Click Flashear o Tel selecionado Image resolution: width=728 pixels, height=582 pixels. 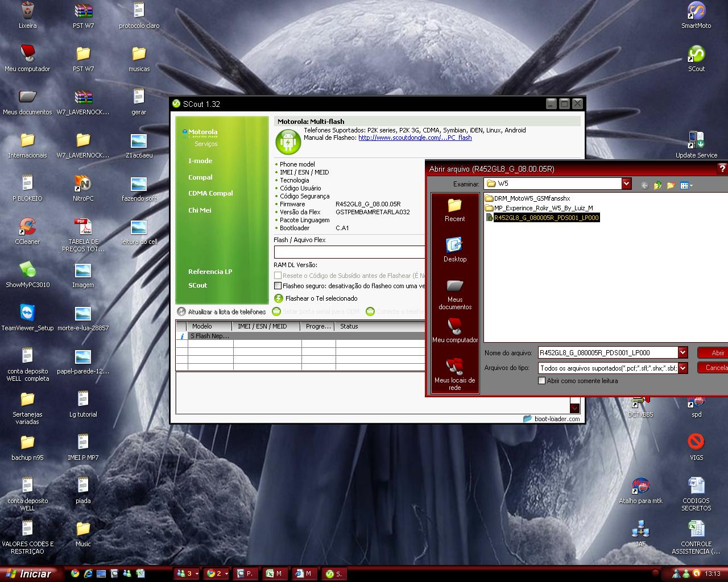[x=316, y=298]
